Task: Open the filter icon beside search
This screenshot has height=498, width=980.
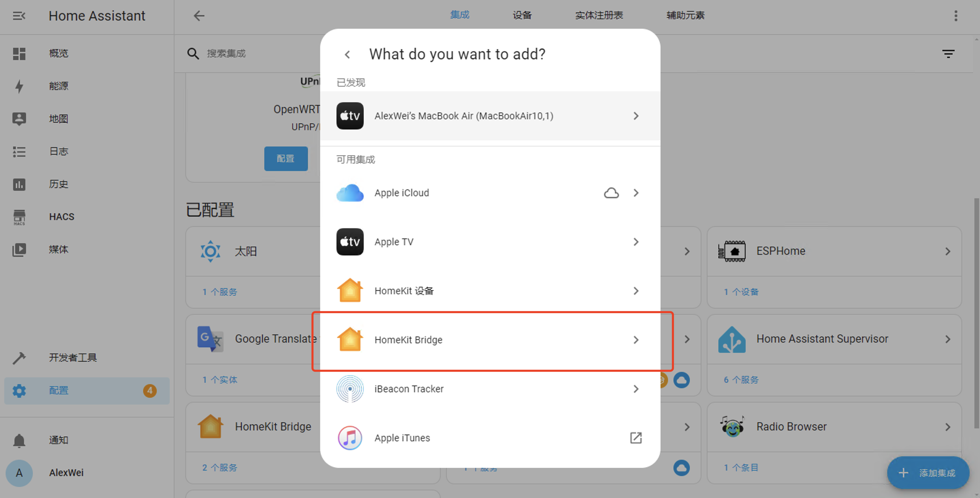Action: (948, 53)
